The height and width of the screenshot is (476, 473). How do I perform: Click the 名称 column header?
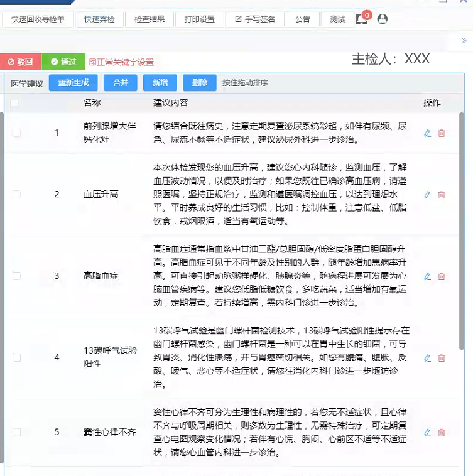click(x=92, y=103)
